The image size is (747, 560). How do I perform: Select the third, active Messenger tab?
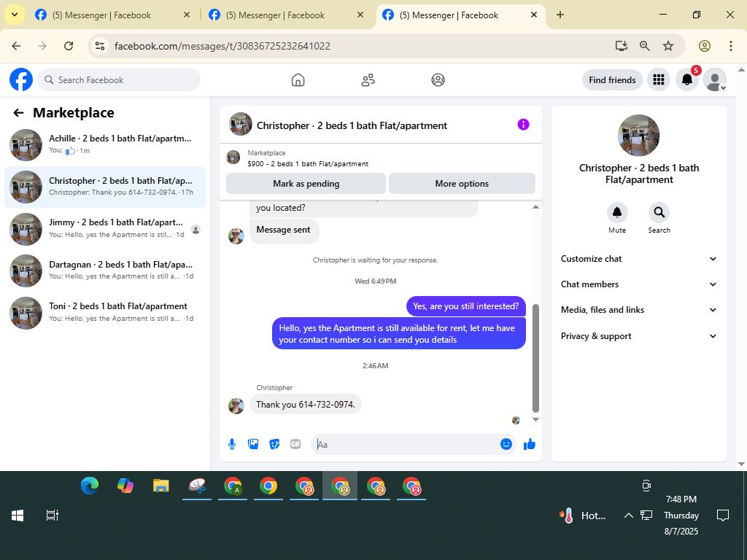coord(460,15)
